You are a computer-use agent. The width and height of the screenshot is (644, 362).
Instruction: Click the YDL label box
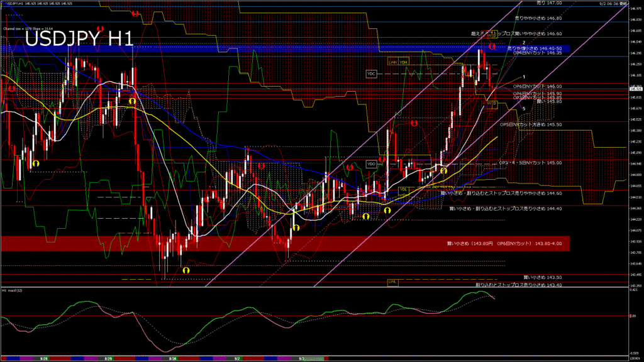point(403,189)
